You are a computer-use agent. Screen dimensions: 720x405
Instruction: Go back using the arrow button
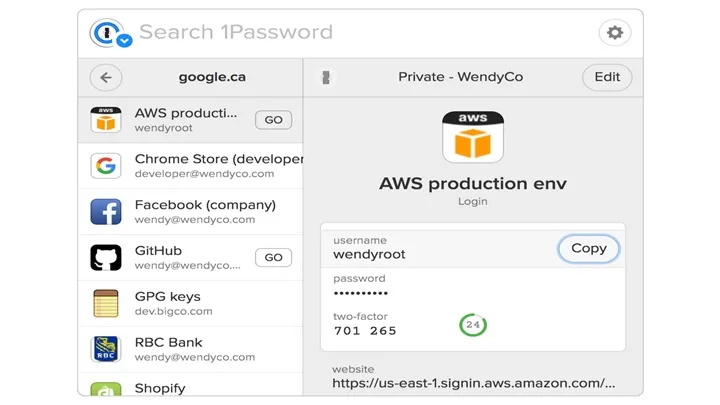pyautogui.click(x=106, y=77)
